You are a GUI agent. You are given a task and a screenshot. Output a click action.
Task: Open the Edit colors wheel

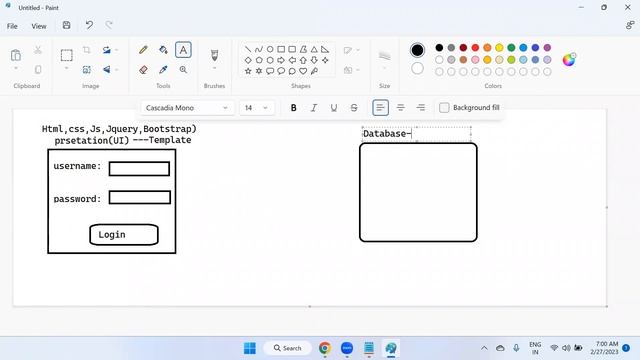click(569, 60)
